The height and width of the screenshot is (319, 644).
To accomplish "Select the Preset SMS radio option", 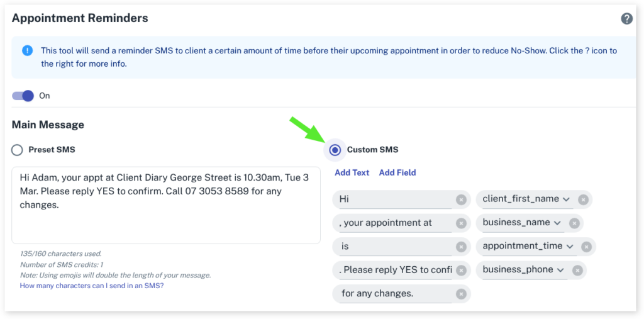I will point(18,150).
